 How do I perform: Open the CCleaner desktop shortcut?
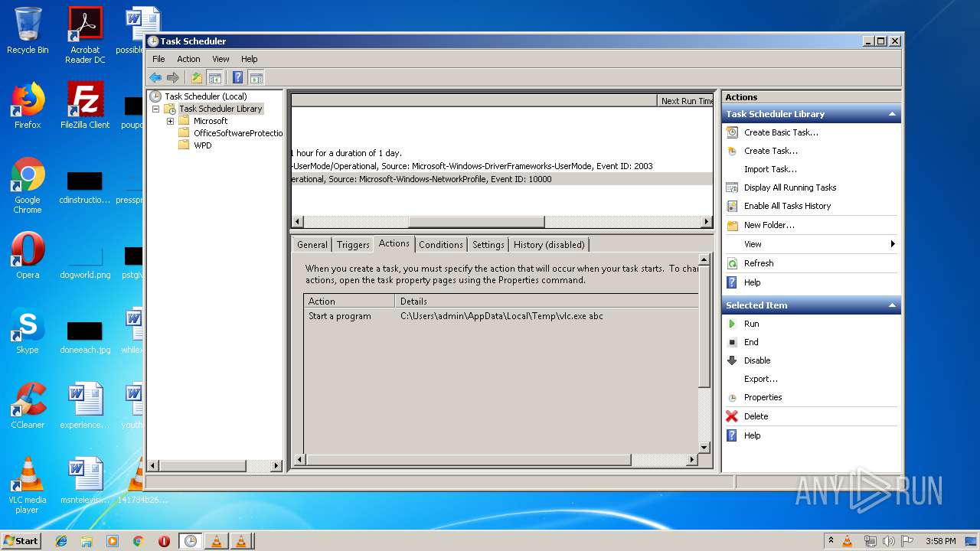(28, 406)
